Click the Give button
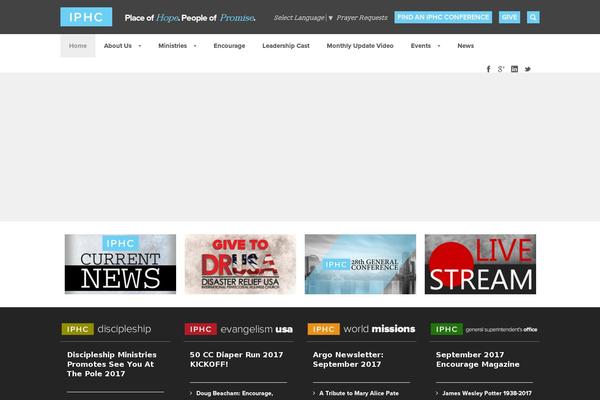This screenshot has height=400, width=600. (x=509, y=17)
